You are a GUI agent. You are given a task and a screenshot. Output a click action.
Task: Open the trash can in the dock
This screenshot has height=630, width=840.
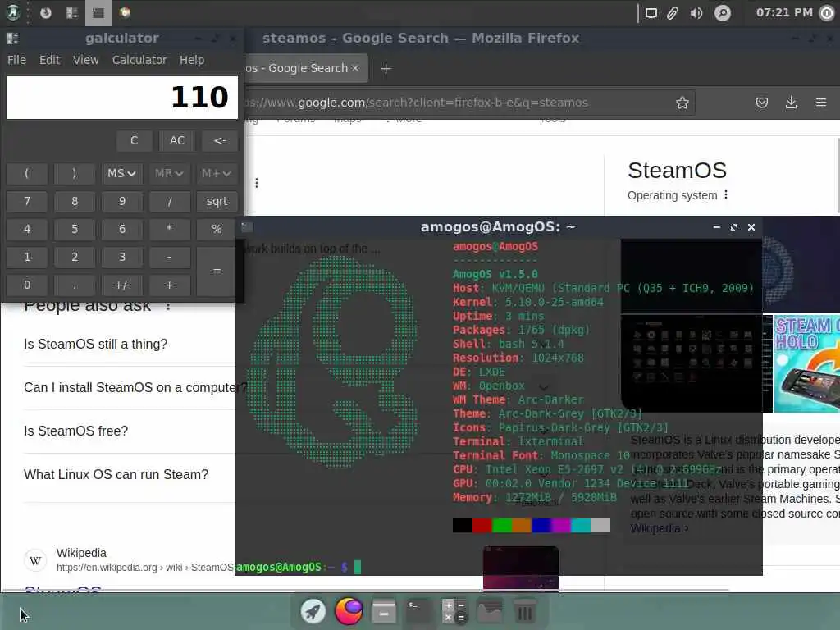(524, 611)
